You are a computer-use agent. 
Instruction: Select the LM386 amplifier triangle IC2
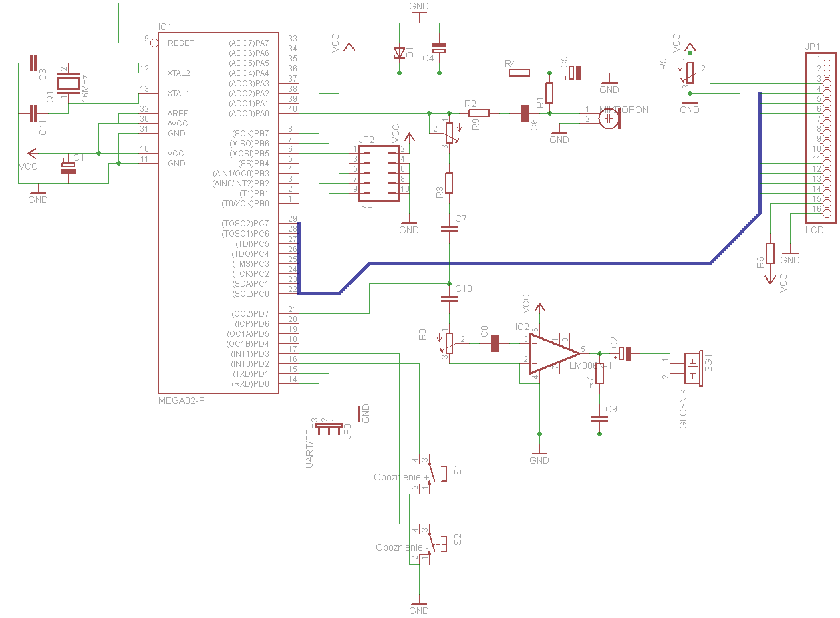point(553,353)
